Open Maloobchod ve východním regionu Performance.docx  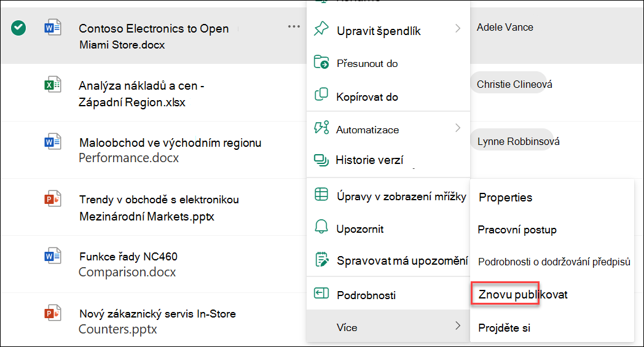point(170,150)
